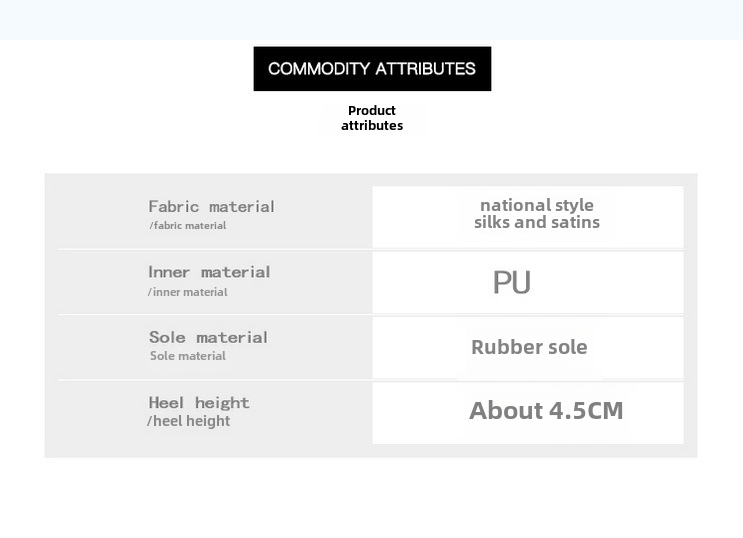The image size is (743, 538).
Task: Click the PU value
Action: pos(511,283)
